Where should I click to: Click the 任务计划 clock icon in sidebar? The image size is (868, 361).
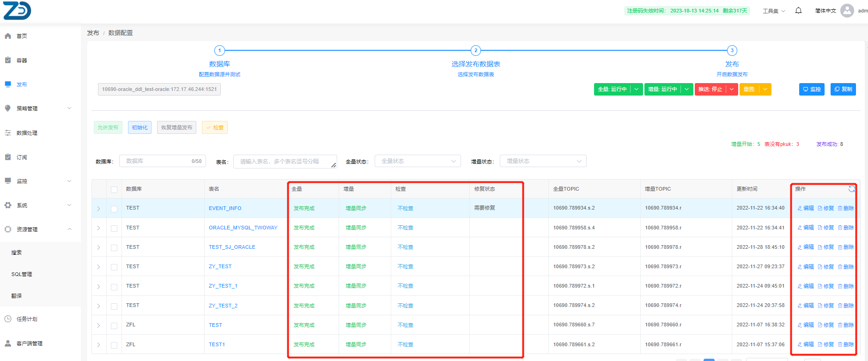click(x=8, y=319)
